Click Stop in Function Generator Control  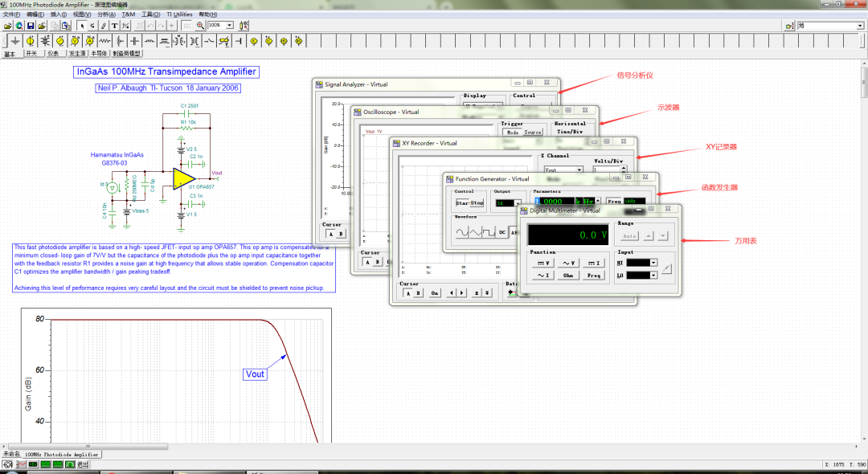pos(477,203)
